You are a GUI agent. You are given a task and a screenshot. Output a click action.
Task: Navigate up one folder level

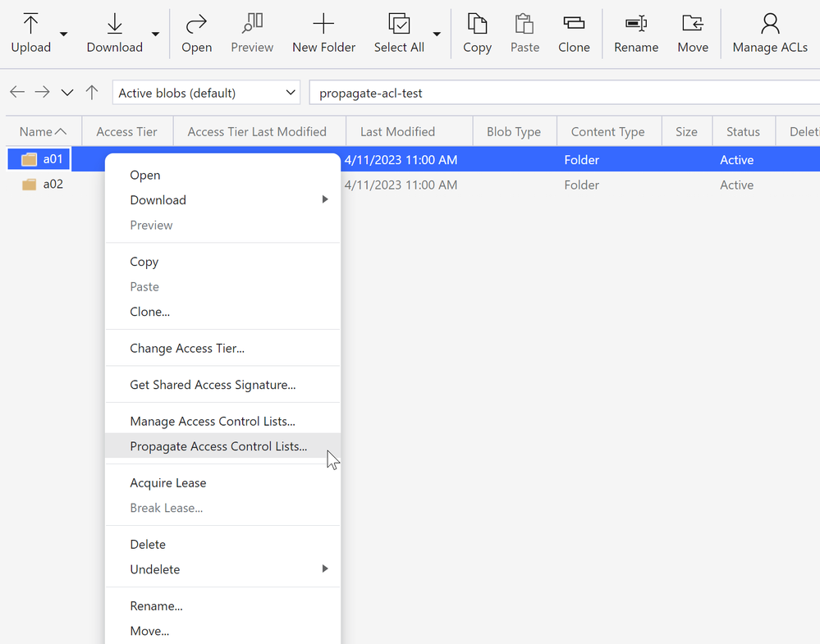[x=92, y=93]
